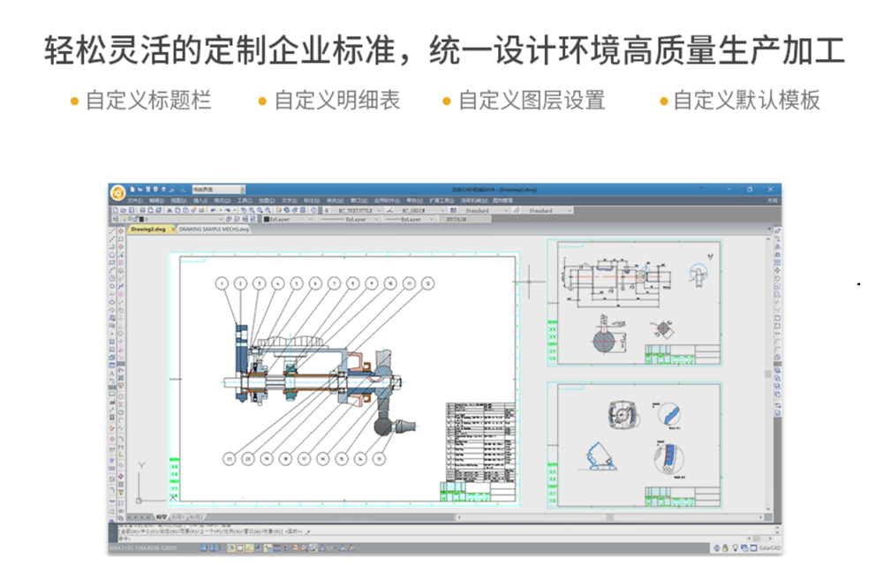
Task: Click the black layer color swatch
Action: click(141, 219)
